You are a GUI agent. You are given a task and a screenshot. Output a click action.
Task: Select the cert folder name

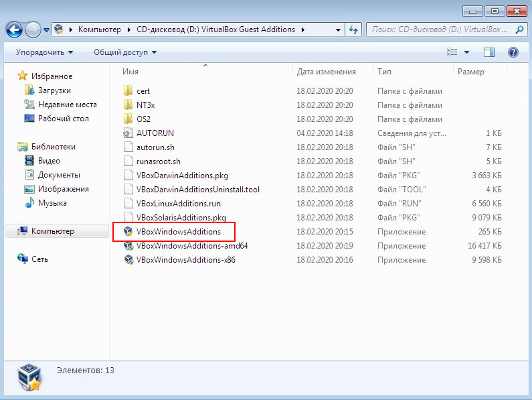(143, 91)
